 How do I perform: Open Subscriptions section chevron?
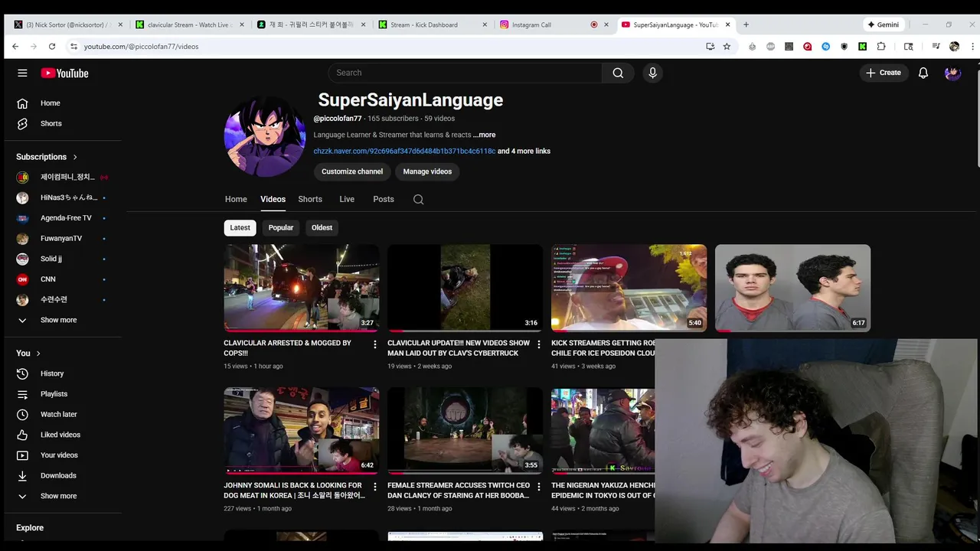coord(75,157)
